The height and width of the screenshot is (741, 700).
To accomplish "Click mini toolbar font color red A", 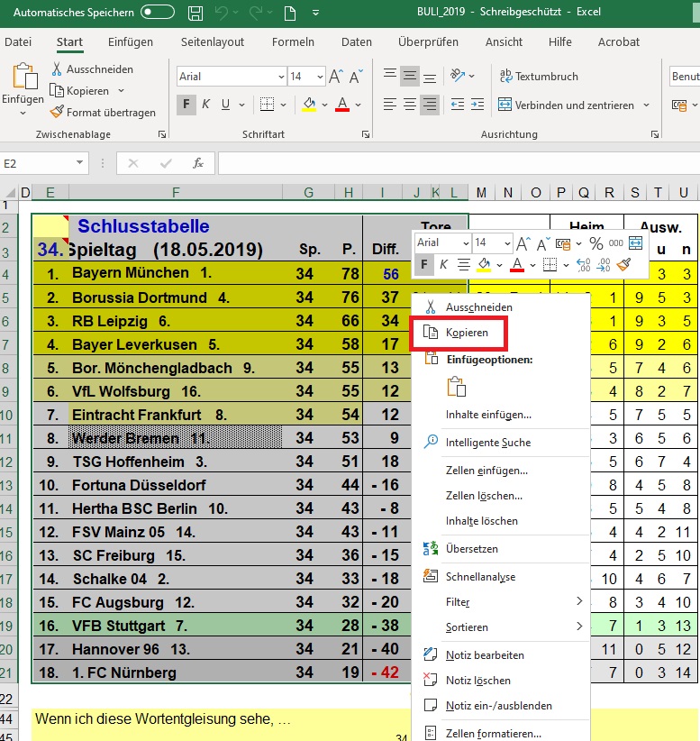I will tap(518, 265).
